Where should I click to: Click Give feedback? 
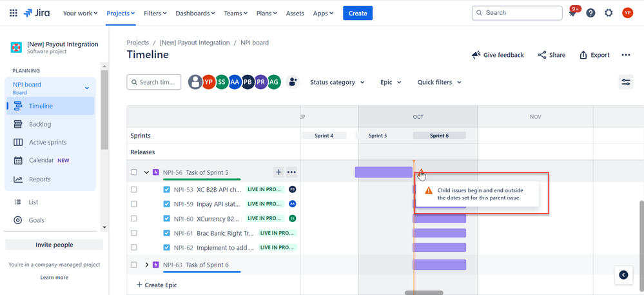498,55
